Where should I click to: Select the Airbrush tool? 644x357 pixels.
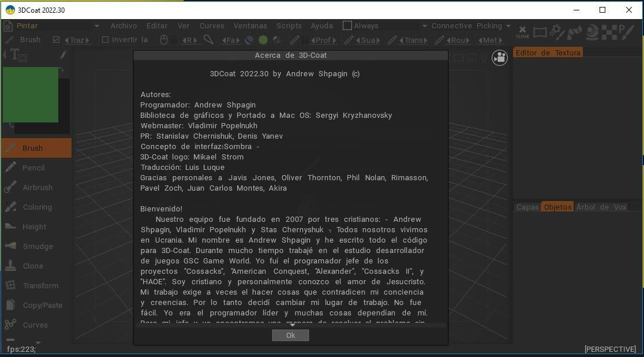pyautogui.click(x=36, y=188)
